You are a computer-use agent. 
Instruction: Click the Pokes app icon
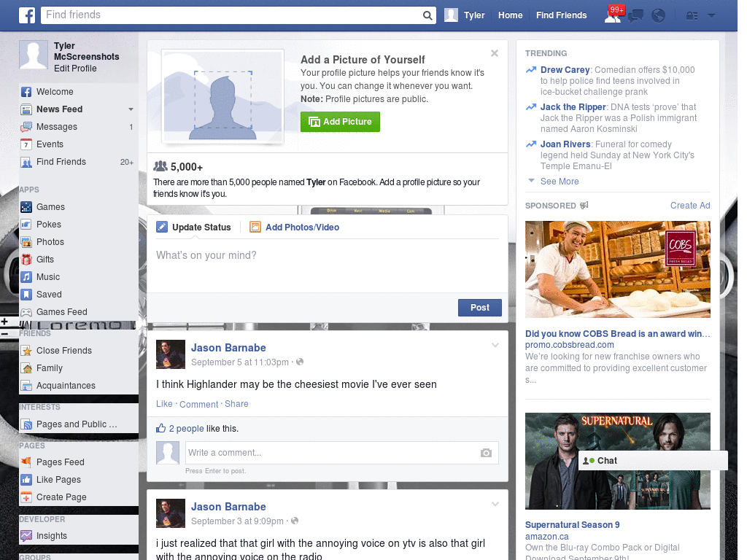click(26, 225)
